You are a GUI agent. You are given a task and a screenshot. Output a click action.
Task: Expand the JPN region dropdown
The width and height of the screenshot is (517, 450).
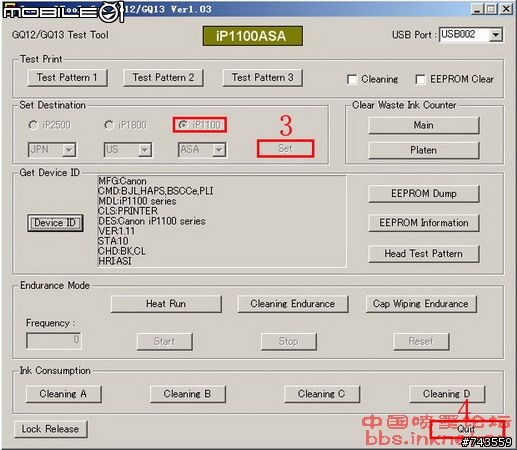[69, 150]
